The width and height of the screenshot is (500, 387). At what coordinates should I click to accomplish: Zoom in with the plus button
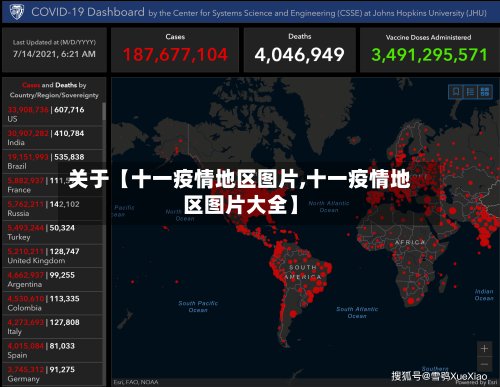tap(485, 349)
